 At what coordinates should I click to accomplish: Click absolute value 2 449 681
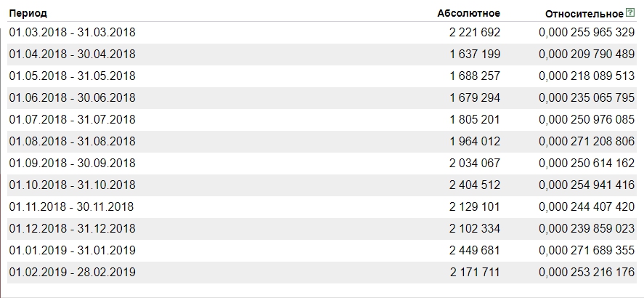click(x=474, y=250)
